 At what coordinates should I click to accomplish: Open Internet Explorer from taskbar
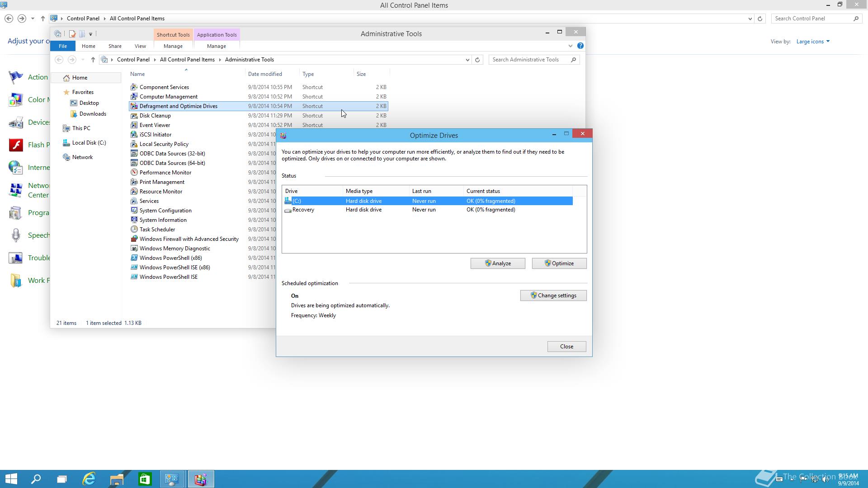[x=89, y=479]
